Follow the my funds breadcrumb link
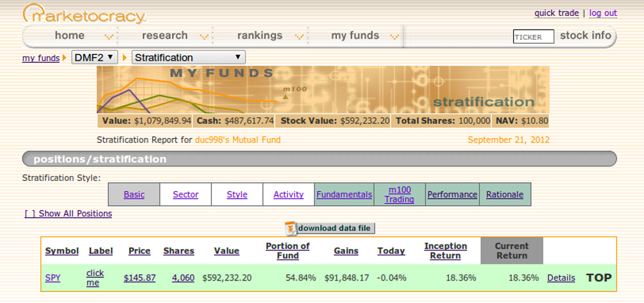644x303 pixels. pyautogui.click(x=40, y=58)
